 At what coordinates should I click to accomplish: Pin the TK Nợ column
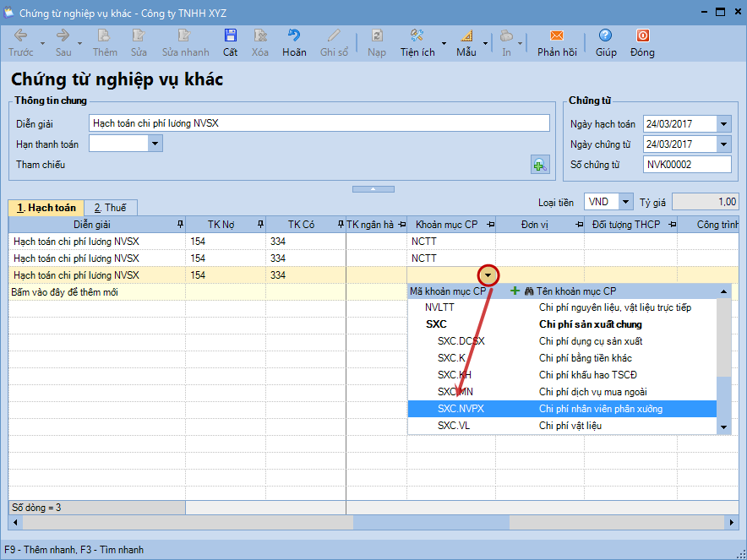[259, 225]
